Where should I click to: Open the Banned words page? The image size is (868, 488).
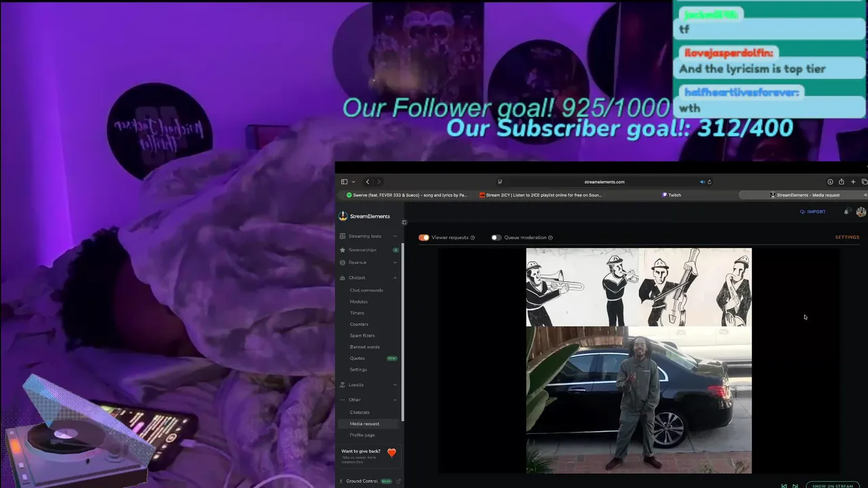click(x=365, y=347)
